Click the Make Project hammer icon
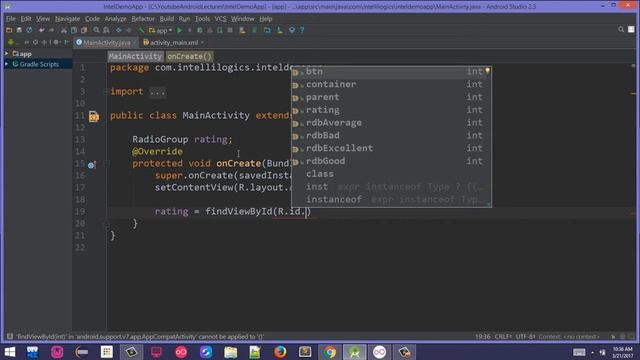This screenshot has width=640, height=360. (x=141, y=30)
